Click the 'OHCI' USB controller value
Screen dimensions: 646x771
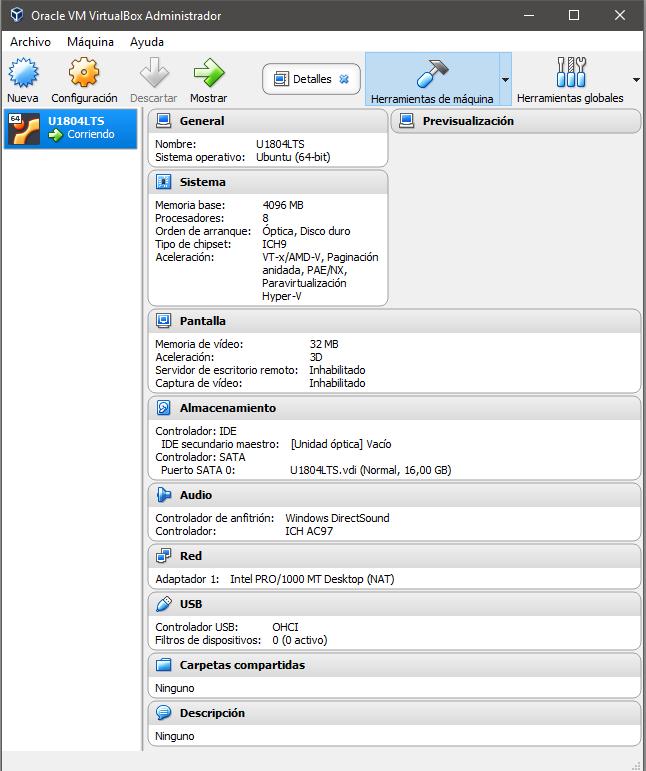[x=285, y=627]
